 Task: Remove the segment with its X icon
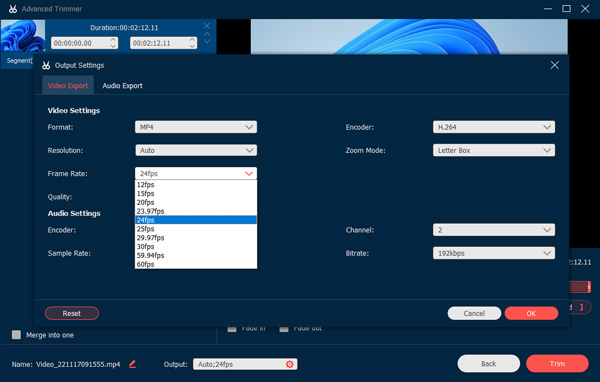(207, 26)
